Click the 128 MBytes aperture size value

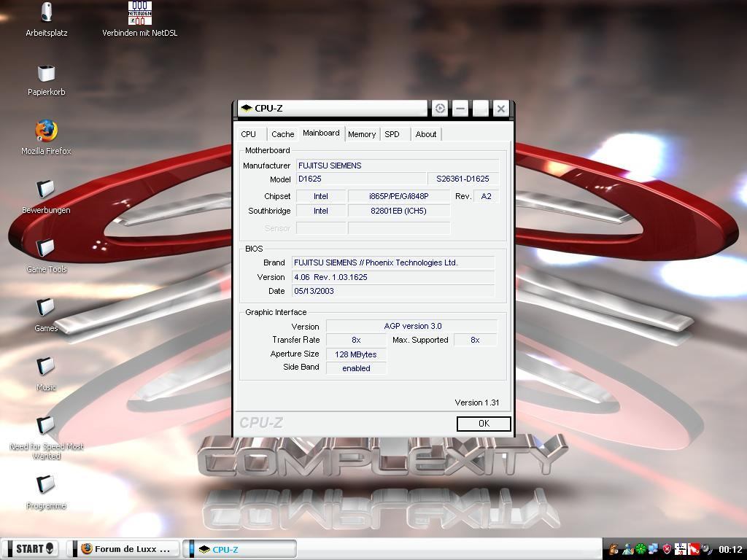pos(356,354)
